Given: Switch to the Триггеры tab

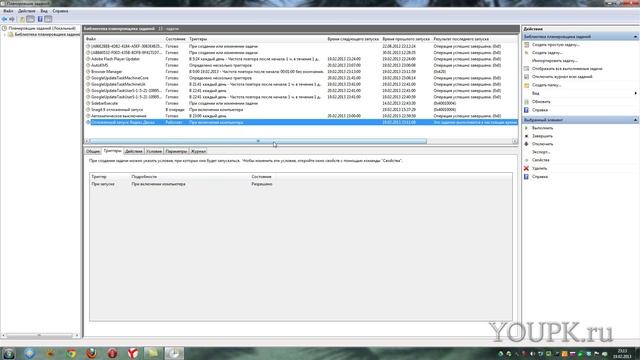Looking at the screenshot, I should (112, 151).
